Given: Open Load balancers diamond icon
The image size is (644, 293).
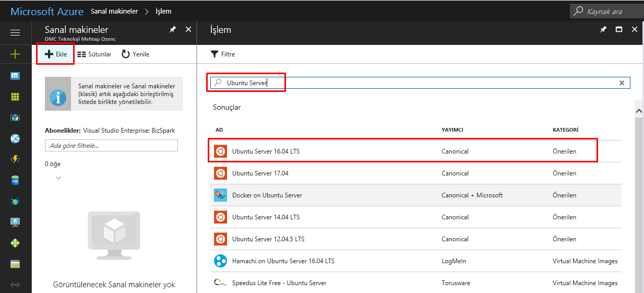Looking at the screenshot, I should point(15,243).
